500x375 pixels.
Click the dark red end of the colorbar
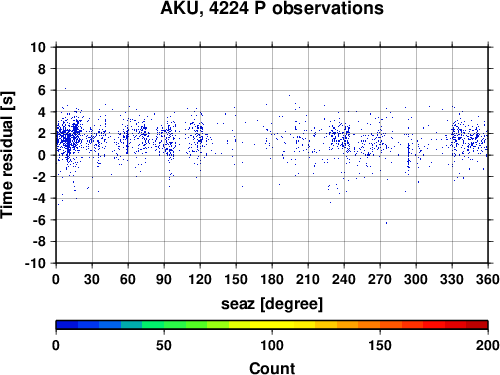(x=477, y=325)
